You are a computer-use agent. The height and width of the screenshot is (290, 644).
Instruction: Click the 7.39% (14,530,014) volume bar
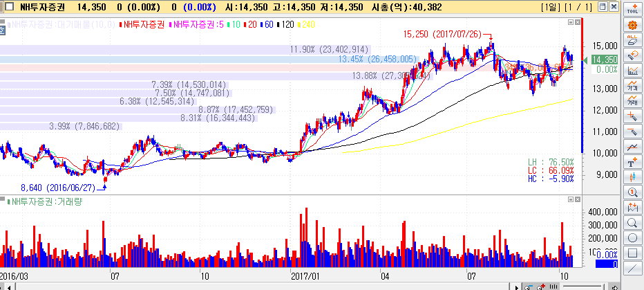(x=115, y=84)
